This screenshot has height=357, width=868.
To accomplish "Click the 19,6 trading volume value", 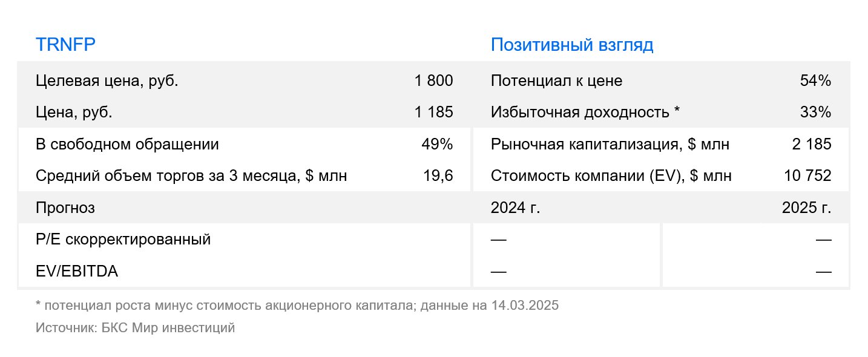I will (x=438, y=176).
